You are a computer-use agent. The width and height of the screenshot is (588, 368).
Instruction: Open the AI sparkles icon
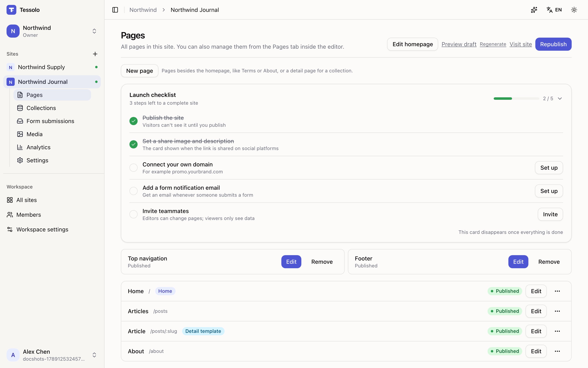tap(534, 10)
